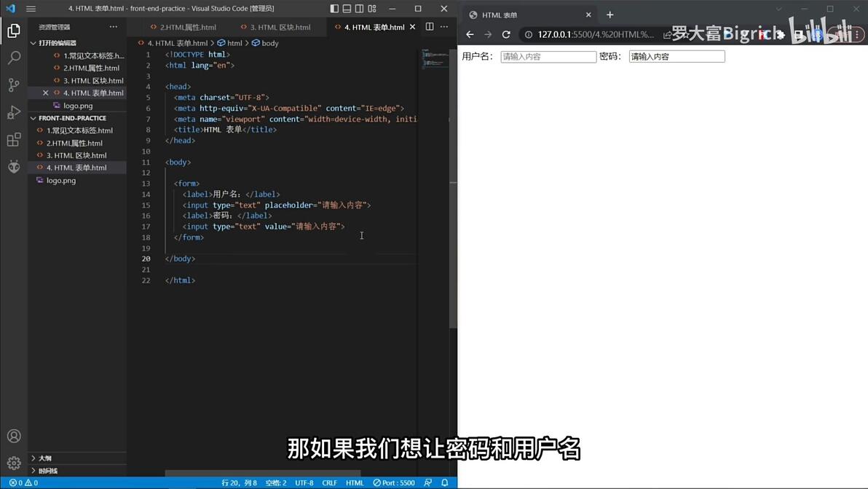868x489 pixels.
Task: Open Run and Debug view
Action: click(14, 112)
